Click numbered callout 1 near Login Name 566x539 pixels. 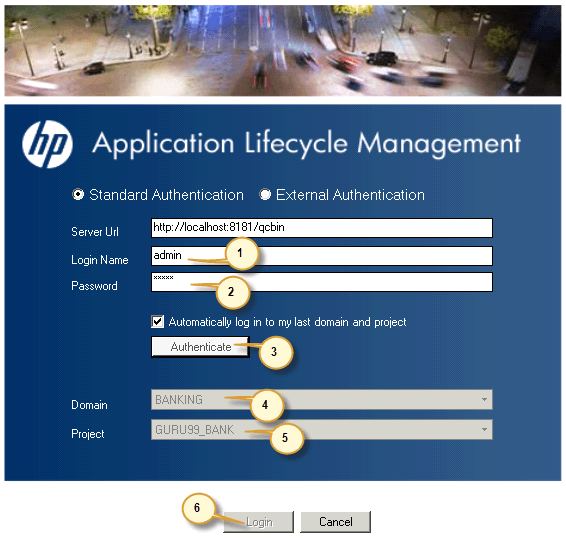pos(241,253)
